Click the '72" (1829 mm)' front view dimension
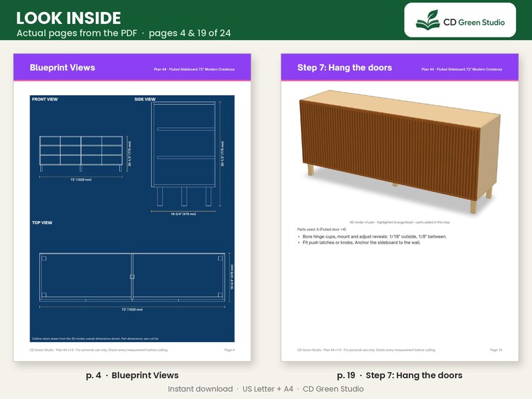This screenshot has width=532, height=399. pos(81,179)
